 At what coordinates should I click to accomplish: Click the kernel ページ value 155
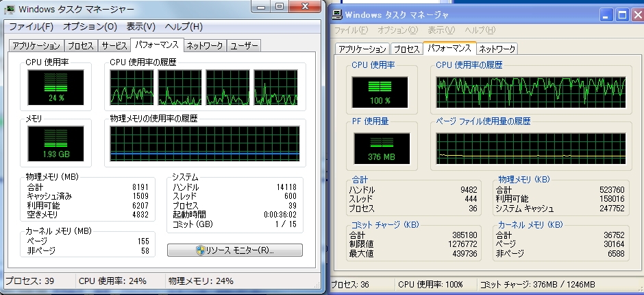pyautogui.click(x=143, y=241)
